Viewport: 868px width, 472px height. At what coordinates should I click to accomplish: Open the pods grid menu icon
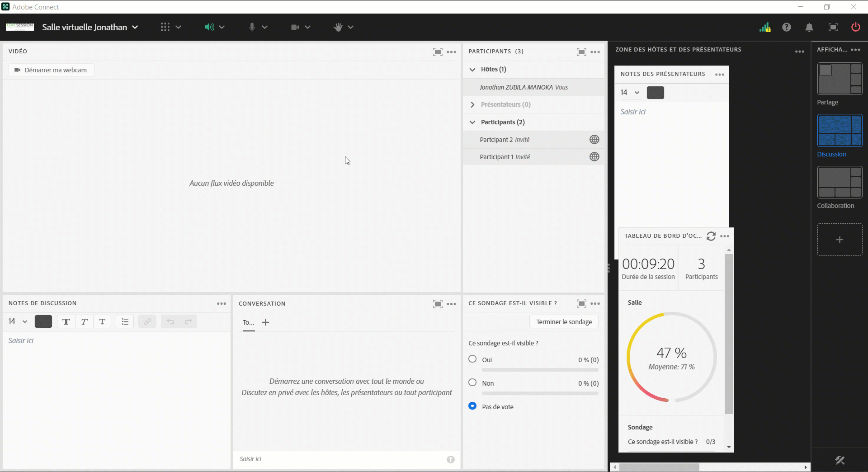165,27
